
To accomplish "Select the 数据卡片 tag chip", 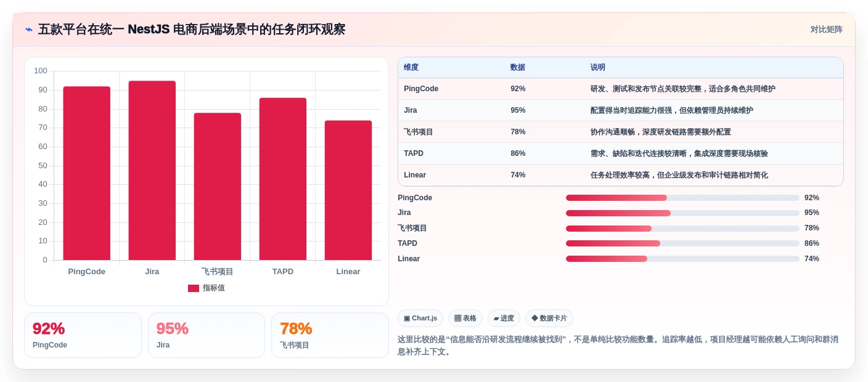I will tap(549, 318).
